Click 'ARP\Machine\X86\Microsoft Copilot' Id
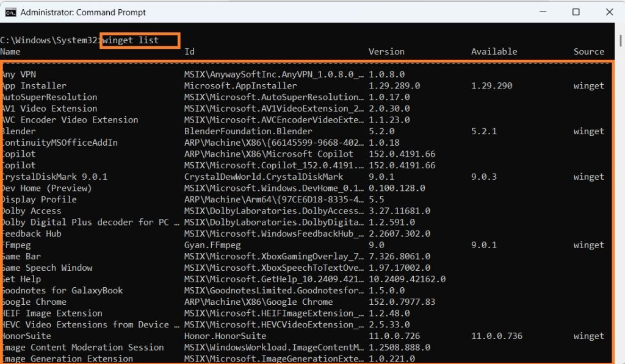The image size is (625, 364). (269, 154)
